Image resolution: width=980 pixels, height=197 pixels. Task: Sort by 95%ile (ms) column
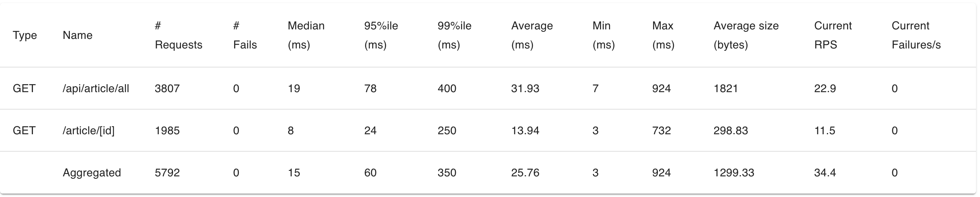[x=381, y=35]
